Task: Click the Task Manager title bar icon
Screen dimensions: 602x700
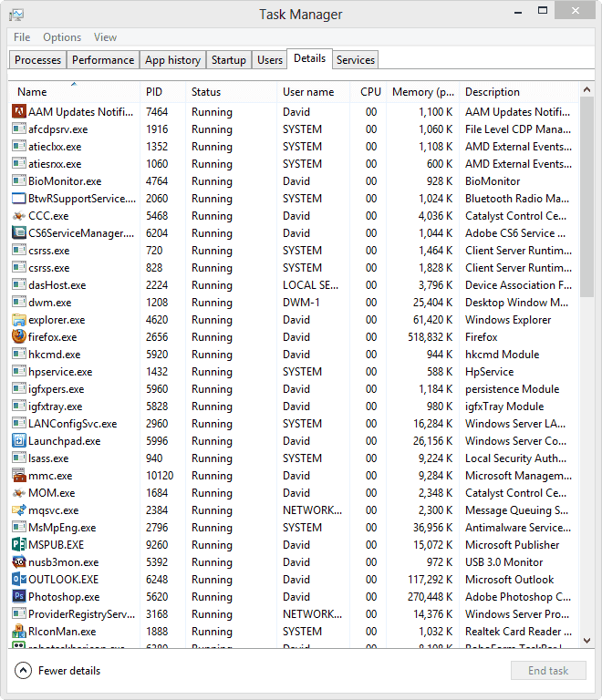Action: pos(16,15)
